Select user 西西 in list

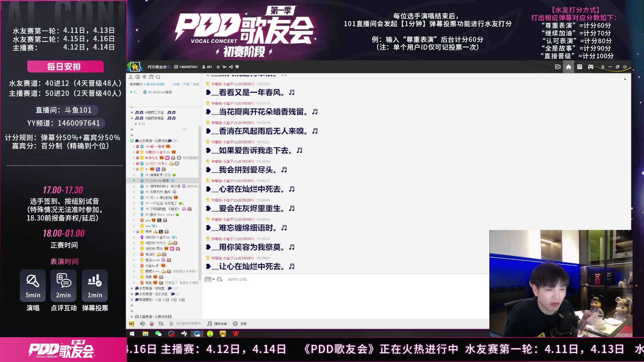pyautogui.click(x=149, y=277)
